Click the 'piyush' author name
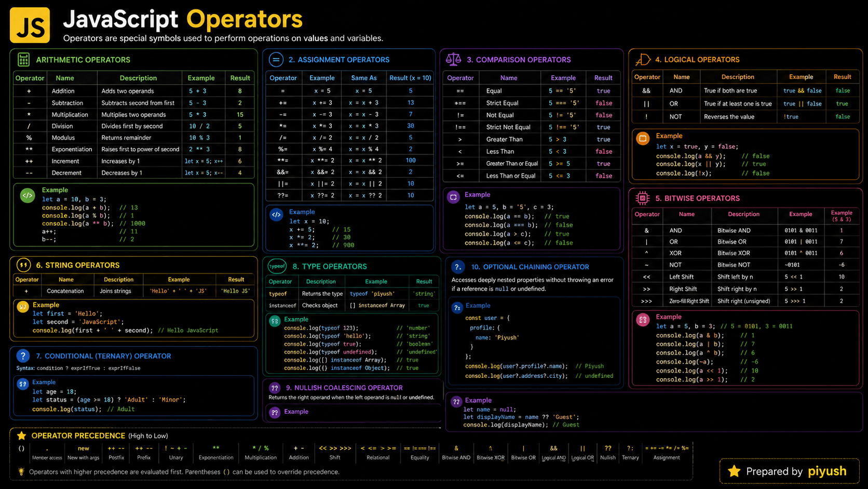This screenshot has width=868, height=489. pyautogui.click(x=827, y=471)
